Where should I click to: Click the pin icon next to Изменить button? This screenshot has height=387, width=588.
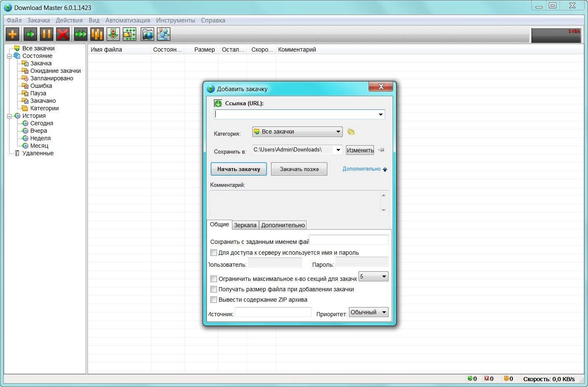pos(381,150)
